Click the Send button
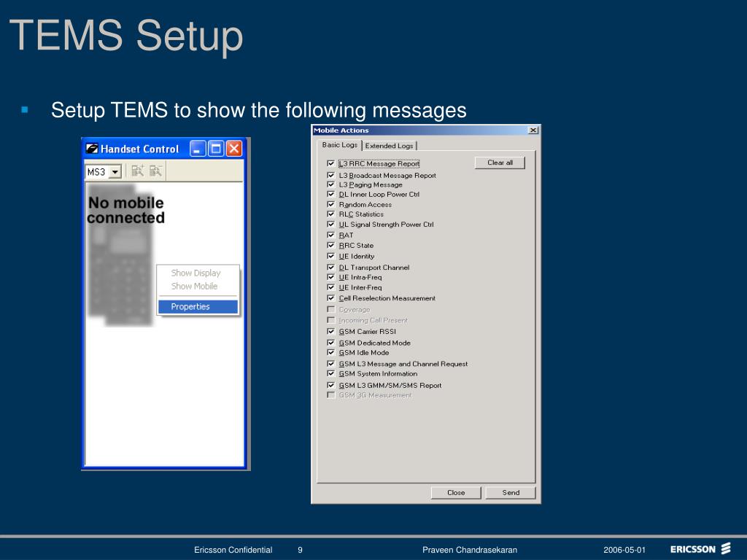Viewport: 747px width, 560px height. 511,493
